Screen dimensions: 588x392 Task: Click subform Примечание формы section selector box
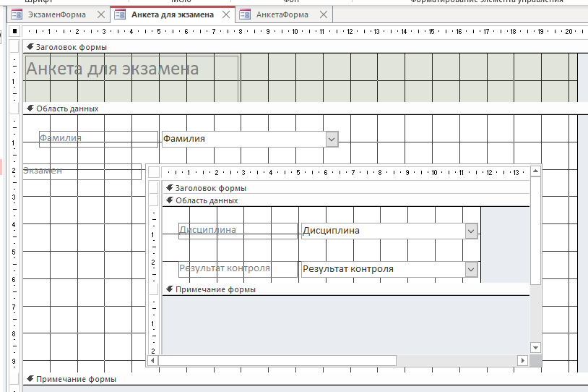154,289
